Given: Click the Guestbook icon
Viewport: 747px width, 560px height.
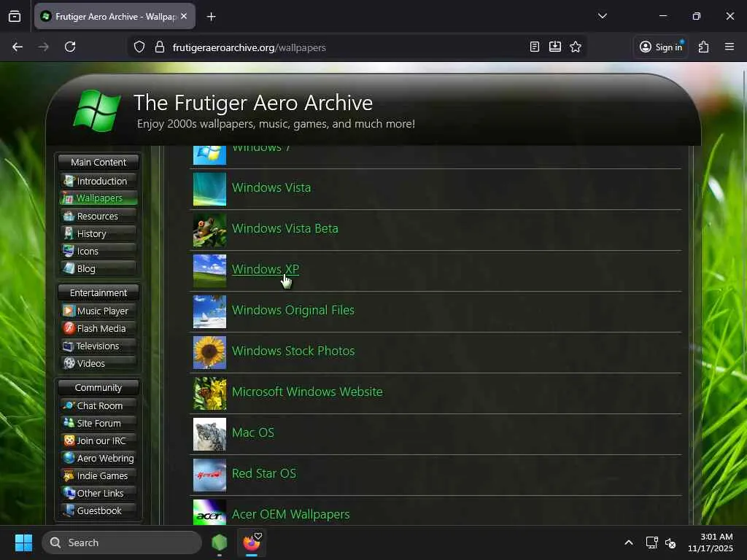Looking at the screenshot, I should (x=69, y=510).
